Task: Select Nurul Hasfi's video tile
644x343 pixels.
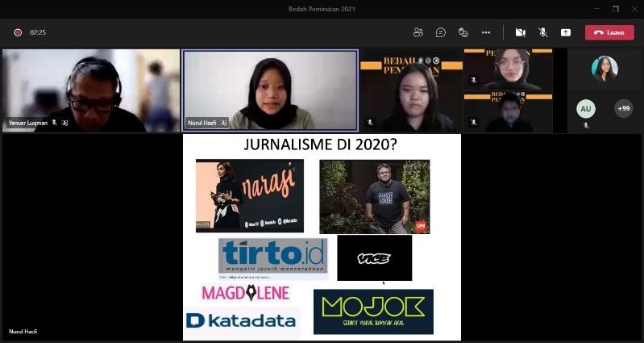Action: tap(269, 90)
